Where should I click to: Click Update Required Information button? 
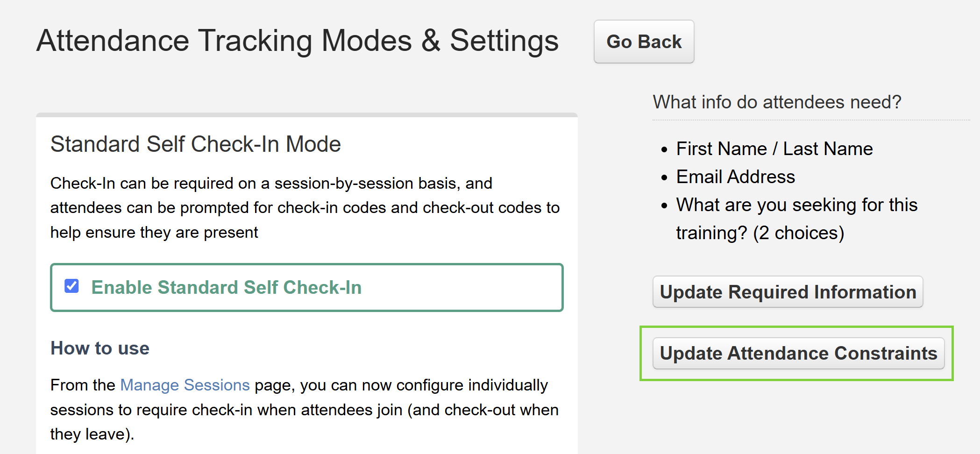[788, 292]
